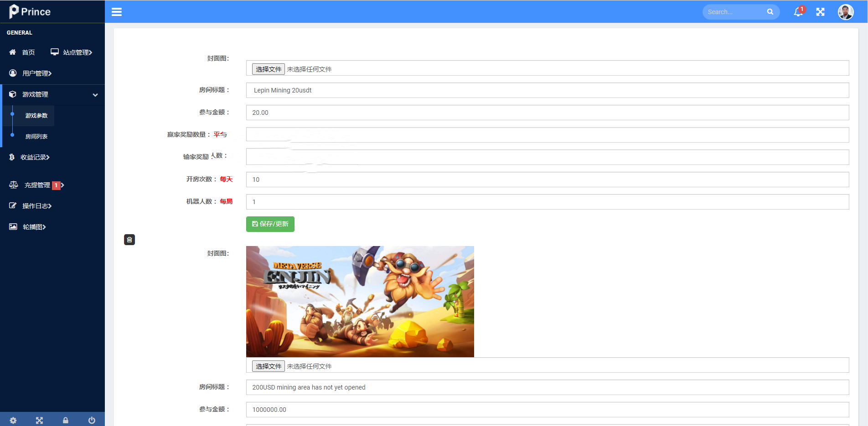The height and width of the screenshot is (426, 868).
Task: Click the Metaverse Enjin cover image
Action: coord(360,301)
